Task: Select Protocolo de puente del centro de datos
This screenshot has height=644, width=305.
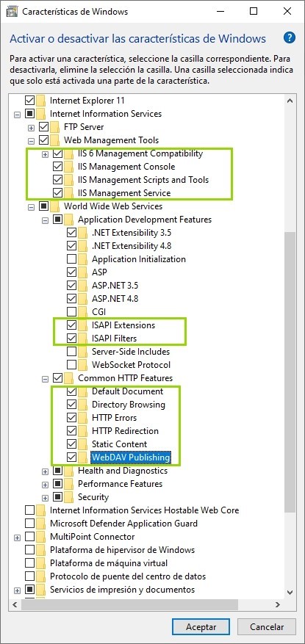Action: (x=127, y=576)
